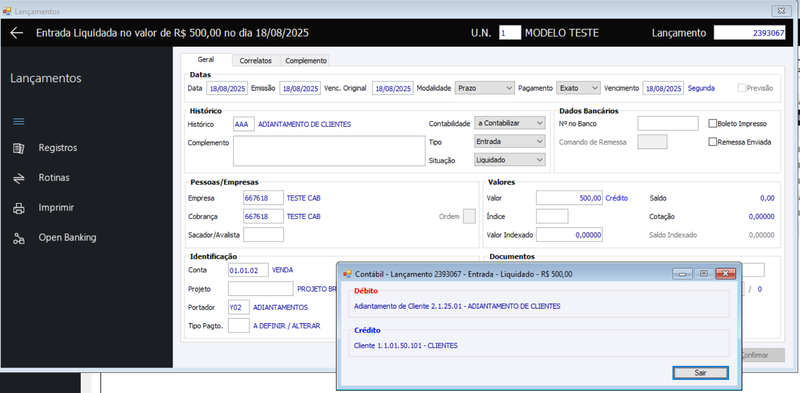This screenshot has width=800, height=393.
Task: Click the Lançamentos window title icon
Action: point(7,11)
